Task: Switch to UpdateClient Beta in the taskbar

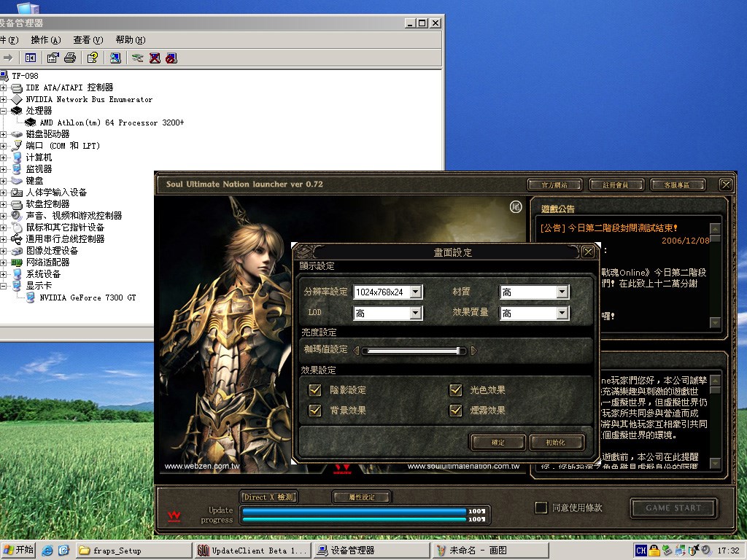Action: [253, 551]
